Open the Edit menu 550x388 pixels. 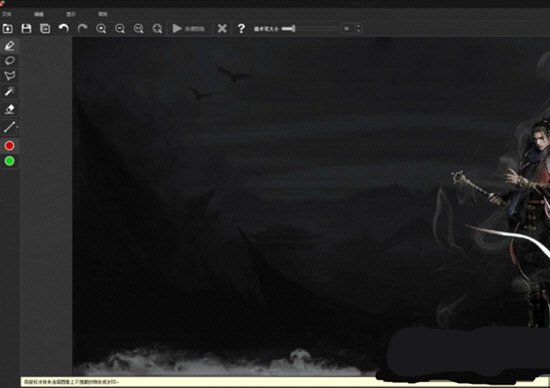tap(39, 14)
